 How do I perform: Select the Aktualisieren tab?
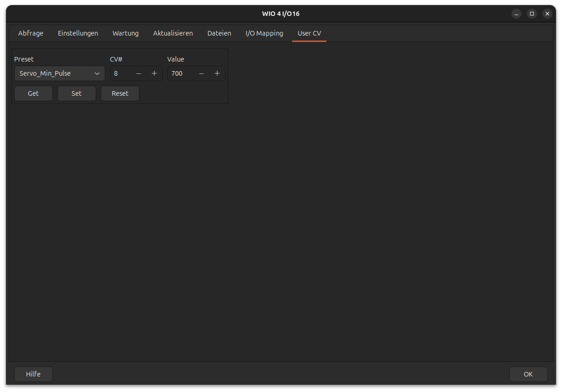tap(173, 33)
